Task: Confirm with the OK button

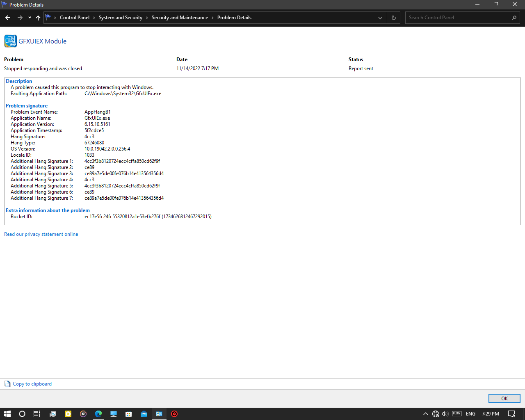Action: (x=504, y=398)
